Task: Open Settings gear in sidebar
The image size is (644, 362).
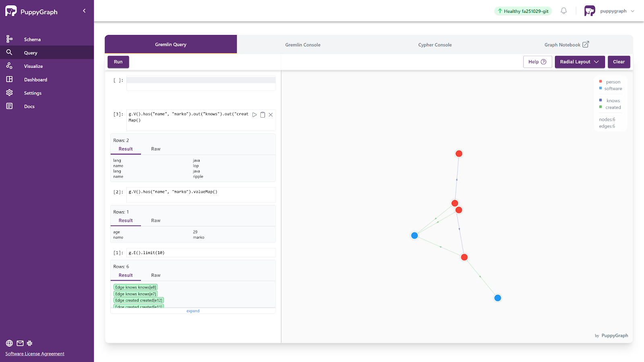Action: (x=9, y=93)
